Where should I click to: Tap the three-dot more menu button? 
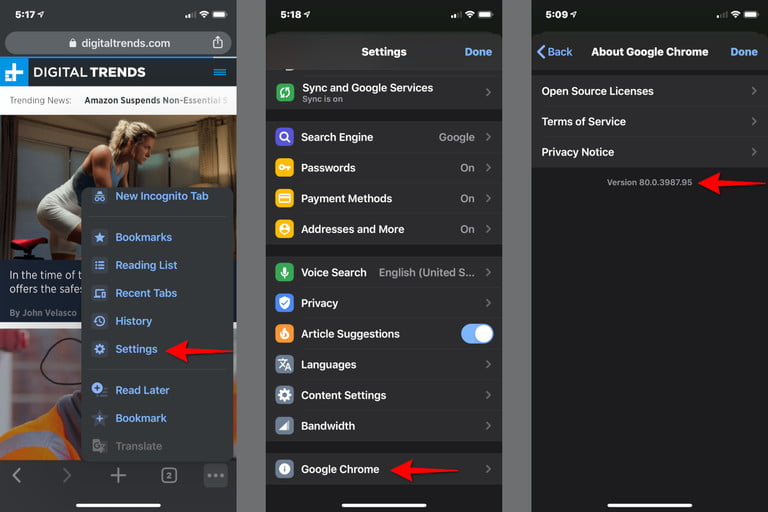tap(216, 475)
